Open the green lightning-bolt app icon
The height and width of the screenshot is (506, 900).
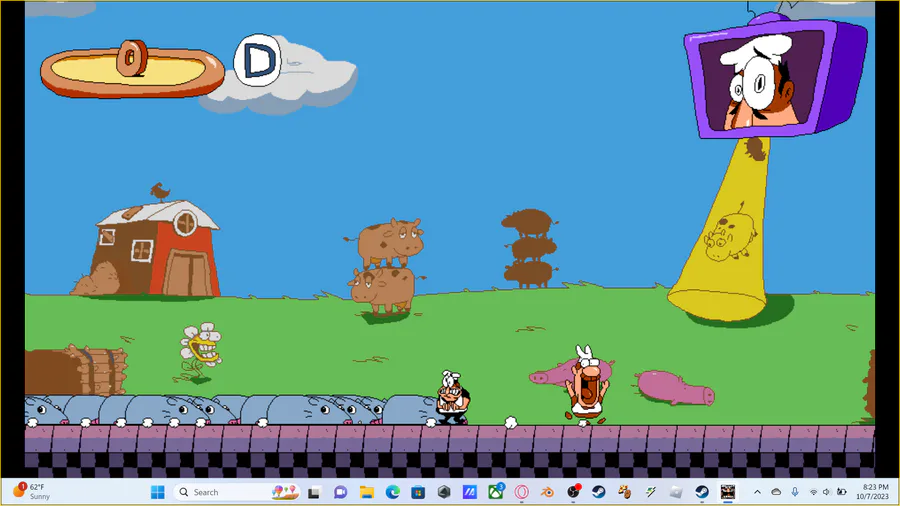tap(650, 492)
